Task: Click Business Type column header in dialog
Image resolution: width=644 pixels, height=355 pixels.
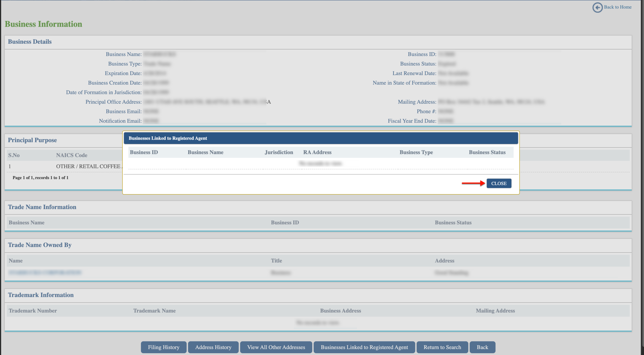Action: click(416, 152)
